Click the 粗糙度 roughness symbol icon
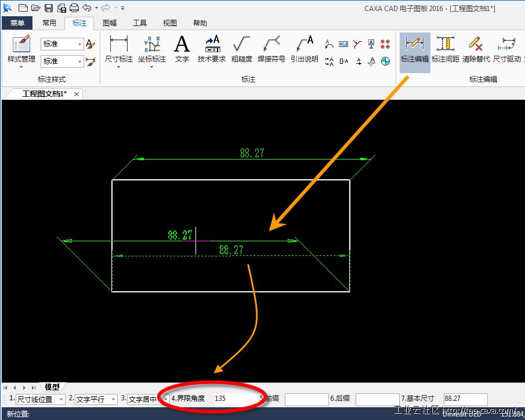This screenshot has width=525, height=420. (x=241, y=48)
